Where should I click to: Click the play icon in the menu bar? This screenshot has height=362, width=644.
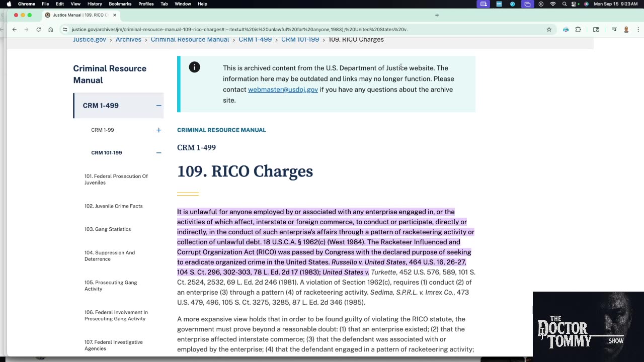(x=541, y=4)
